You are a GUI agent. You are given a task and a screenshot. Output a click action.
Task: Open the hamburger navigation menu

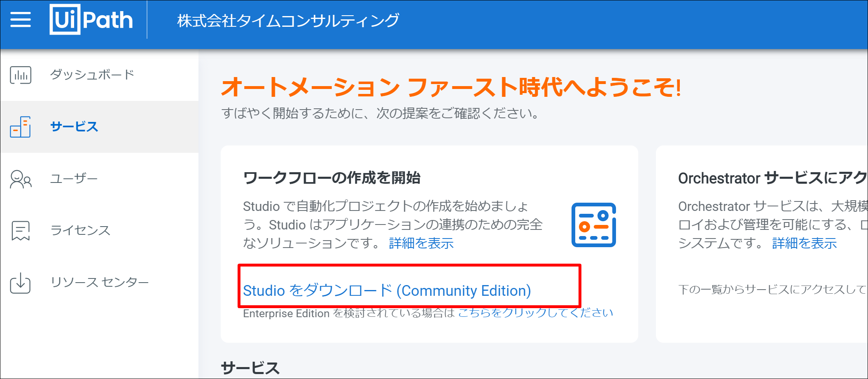click(x=21, y=19)
